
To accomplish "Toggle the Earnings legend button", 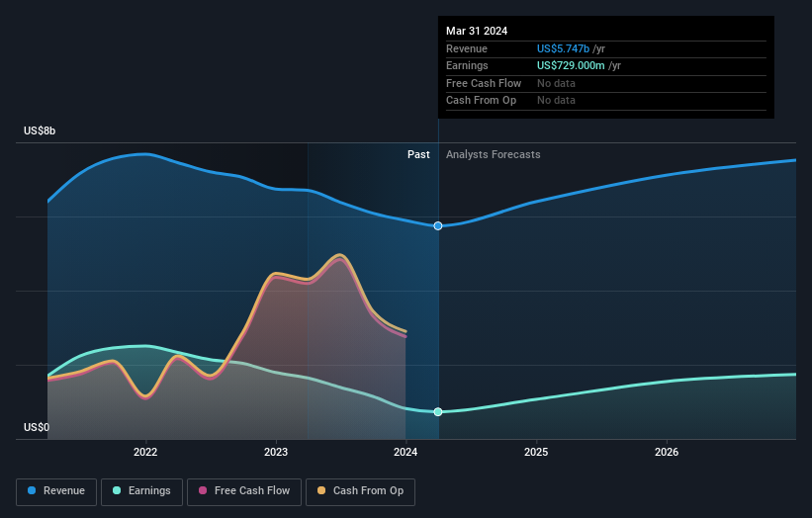I will (x=141, y=491).
